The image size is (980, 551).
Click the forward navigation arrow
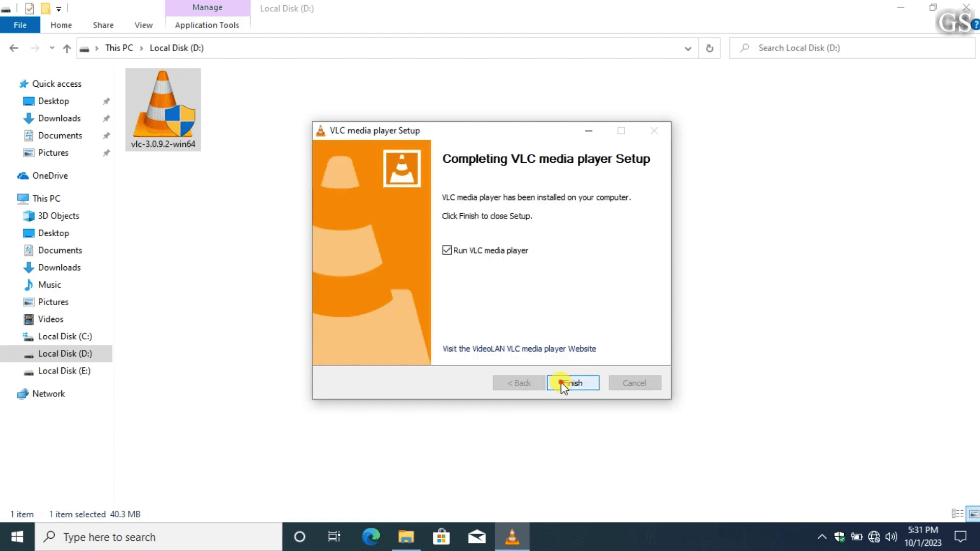point(35,48)
